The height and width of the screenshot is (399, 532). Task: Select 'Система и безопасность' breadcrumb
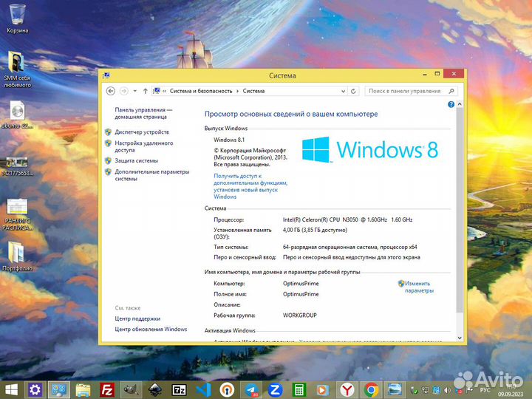coord(201,91)
